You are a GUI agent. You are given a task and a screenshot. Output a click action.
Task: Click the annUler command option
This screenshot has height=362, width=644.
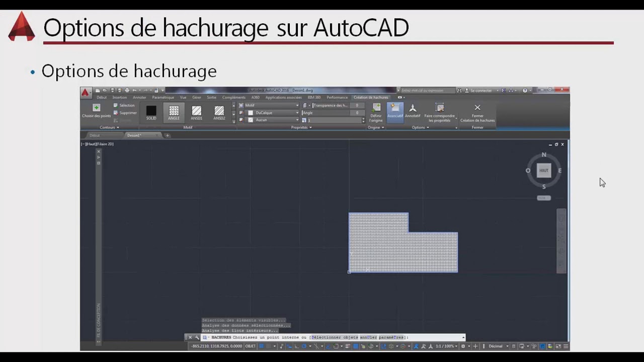click(368, 337)
